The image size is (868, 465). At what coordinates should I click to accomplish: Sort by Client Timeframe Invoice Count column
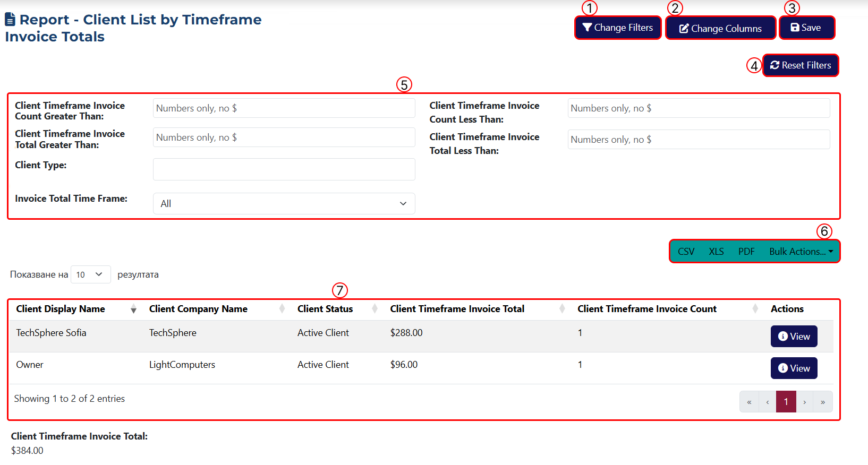(x=668, y=309)
